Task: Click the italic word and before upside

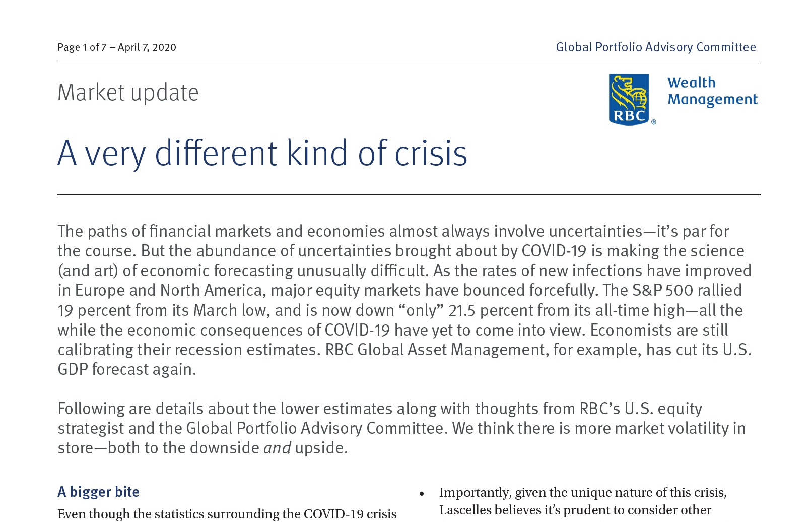Action: click(277, 448)
